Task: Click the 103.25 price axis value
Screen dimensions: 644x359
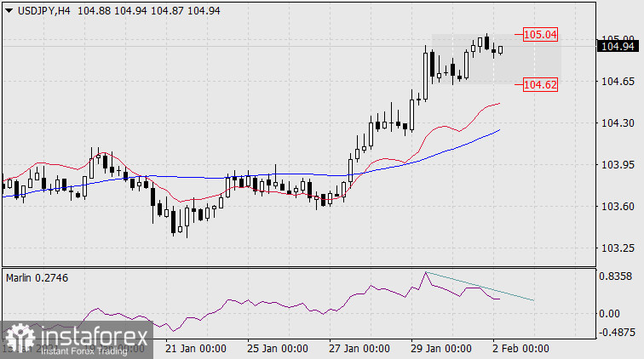Action: (x=618, y=248)
